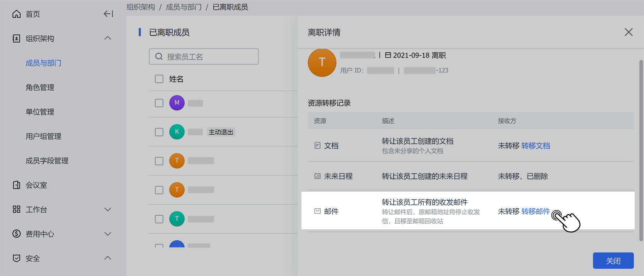The height and width of the screenshot is (276, 644).
Task: Click 转让该员工创建的未来日程 description
Action: 424,176
